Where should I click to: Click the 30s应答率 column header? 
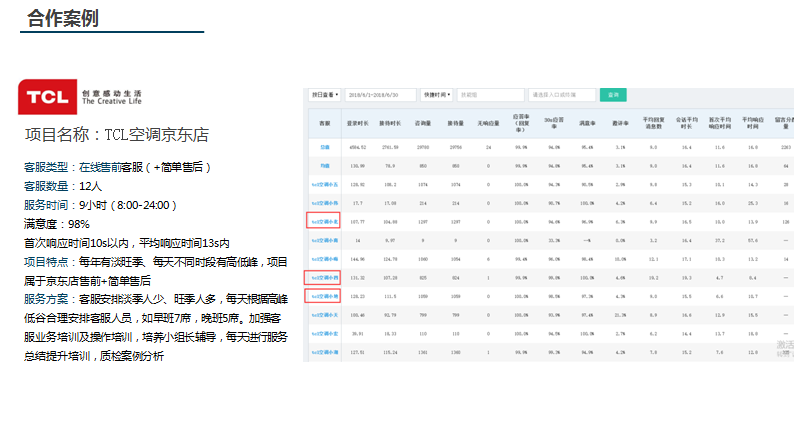(x=554, y=123)
